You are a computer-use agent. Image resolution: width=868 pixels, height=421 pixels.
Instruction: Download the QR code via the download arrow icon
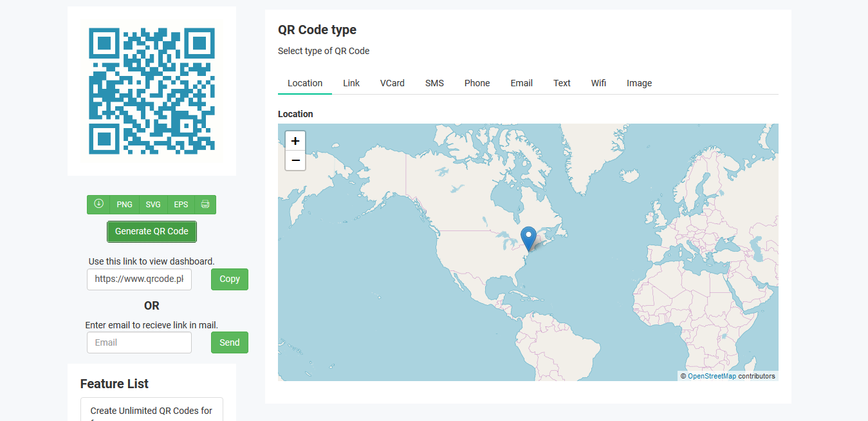pyautogui.click(x=98, y=204)
